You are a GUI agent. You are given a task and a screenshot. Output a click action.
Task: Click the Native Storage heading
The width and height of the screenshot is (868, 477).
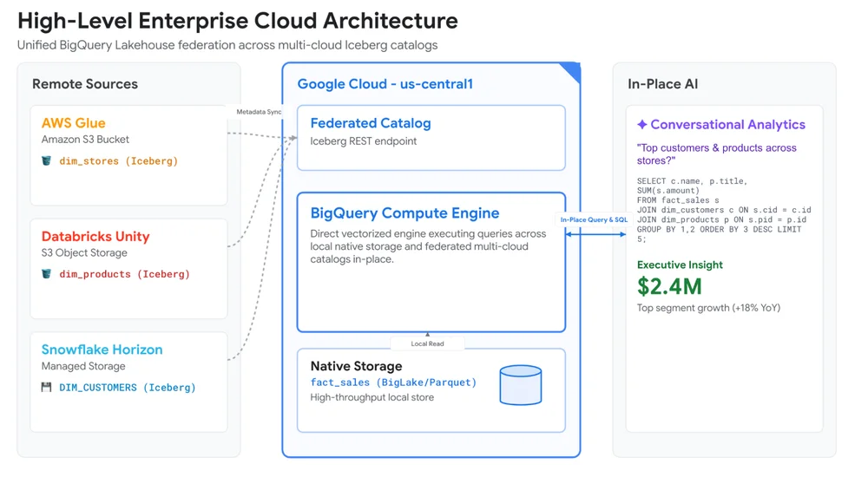click(356, 366)
